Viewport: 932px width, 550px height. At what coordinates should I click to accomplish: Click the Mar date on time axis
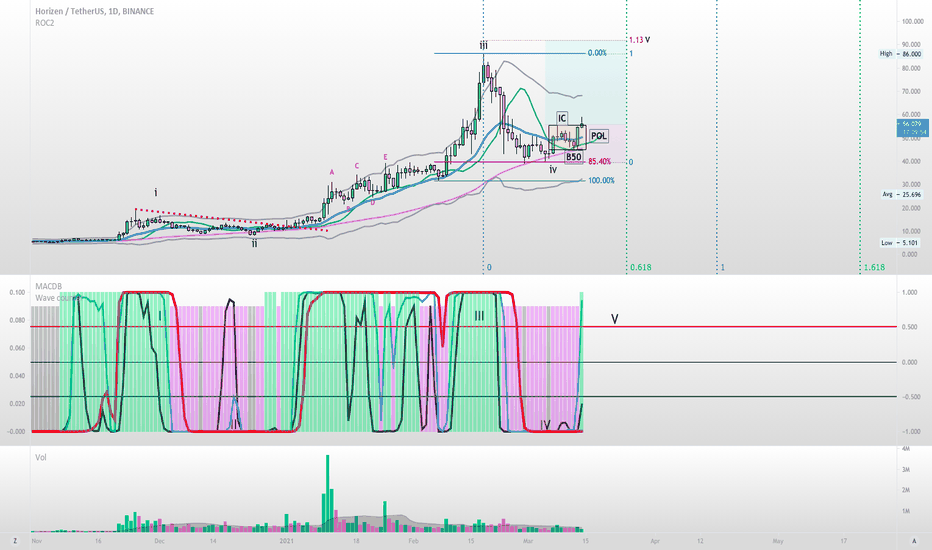tap(528, 541)
